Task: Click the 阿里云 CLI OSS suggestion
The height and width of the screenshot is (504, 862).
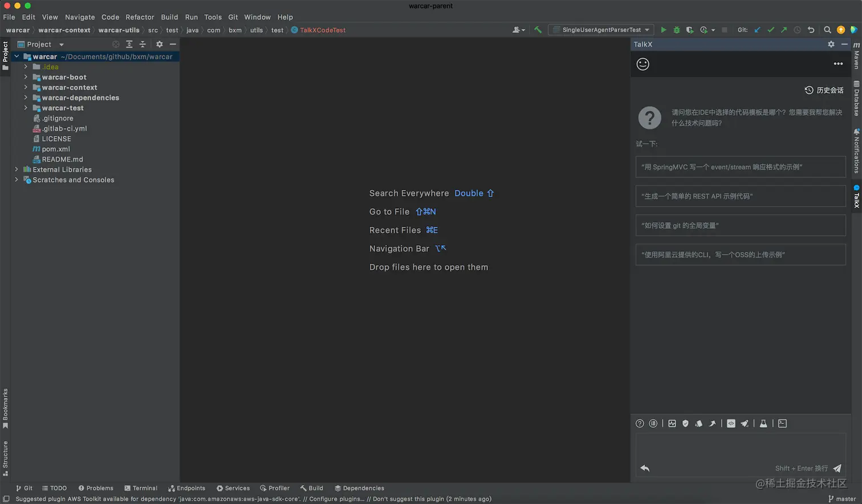Action: click(741, 255)
